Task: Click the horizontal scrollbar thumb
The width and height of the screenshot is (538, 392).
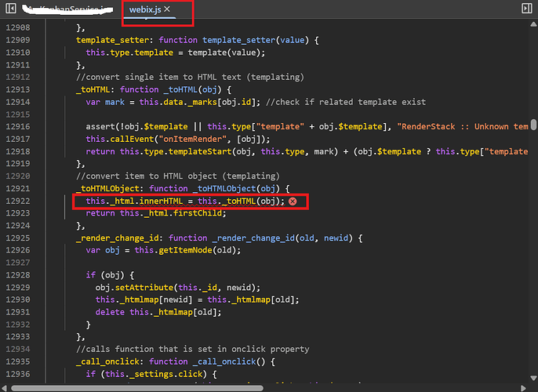Action: [137, 388]
